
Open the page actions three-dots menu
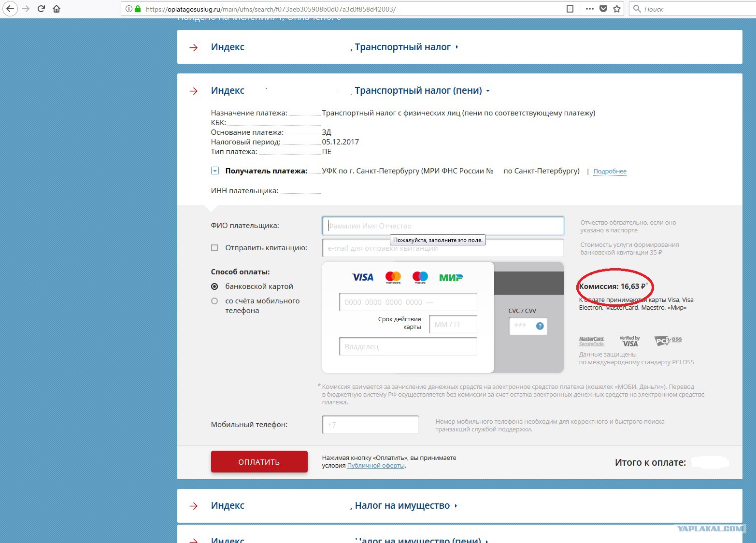tap(590, 9)
